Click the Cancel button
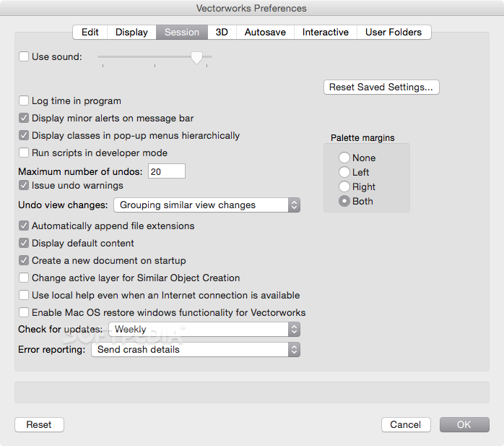Viewport: 504px width, 446px height. tap(406, 425)
